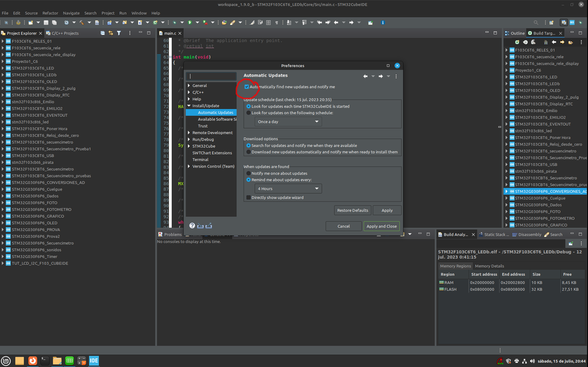Screen dimensions: 588x367
Task: Open the Open Perspective icon
Action: point(552,22)
